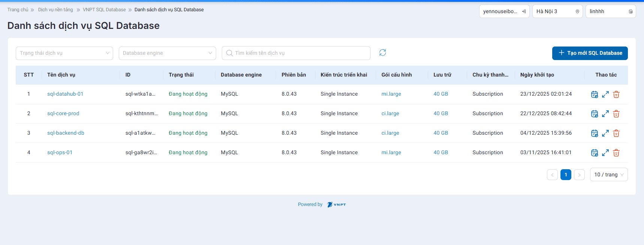Image resolution: width=644 pixels, height=245 pixels.
Task: Delete the sql-ops-01 service
Action: (616, 153)
